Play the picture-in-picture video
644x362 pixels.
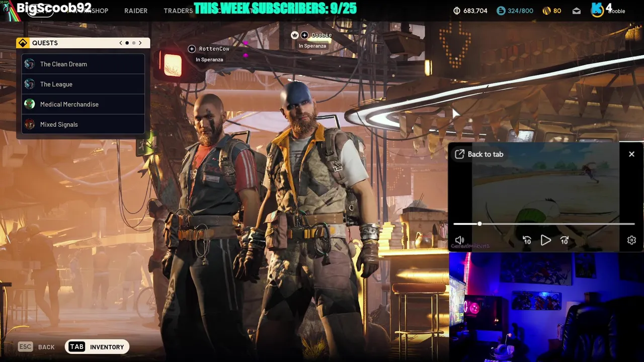(546, 240)
